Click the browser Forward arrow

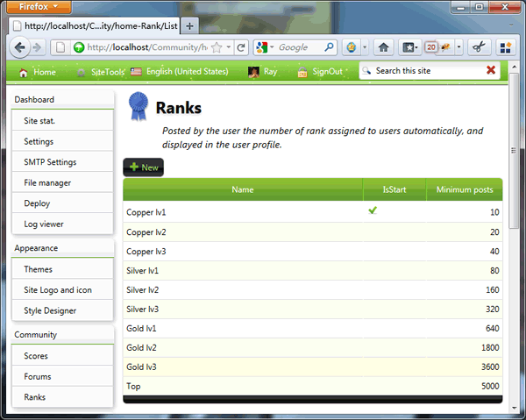(37, 47)
